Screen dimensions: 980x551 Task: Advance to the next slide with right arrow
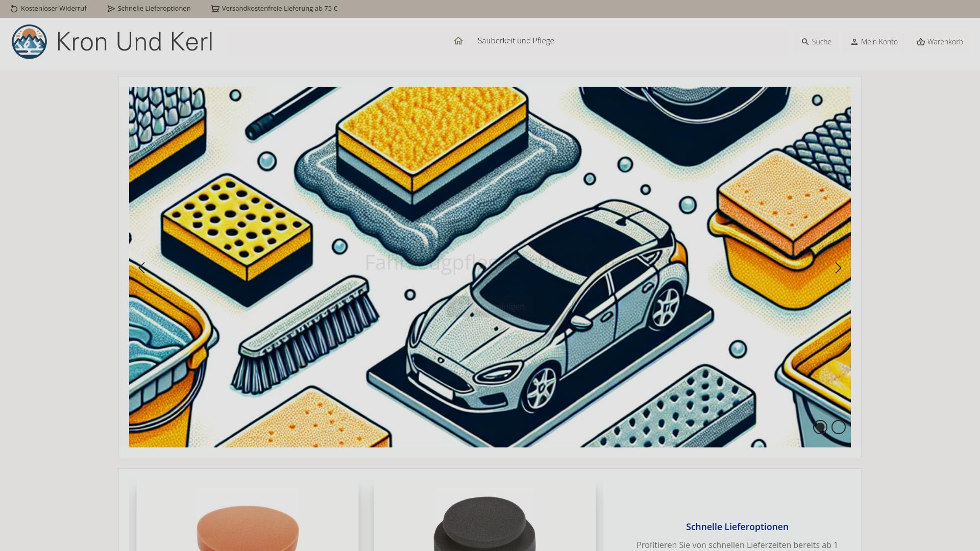(838, 268)
